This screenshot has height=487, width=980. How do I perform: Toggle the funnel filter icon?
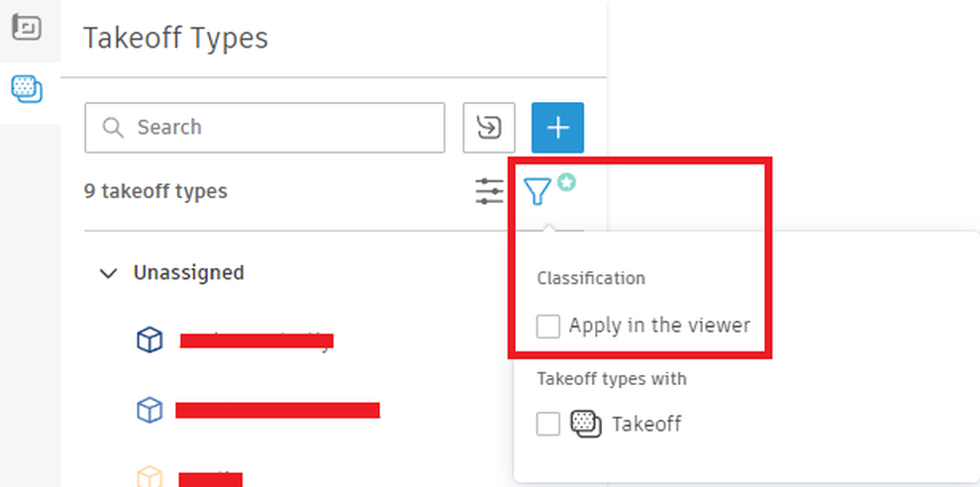[x=537, y=191]
